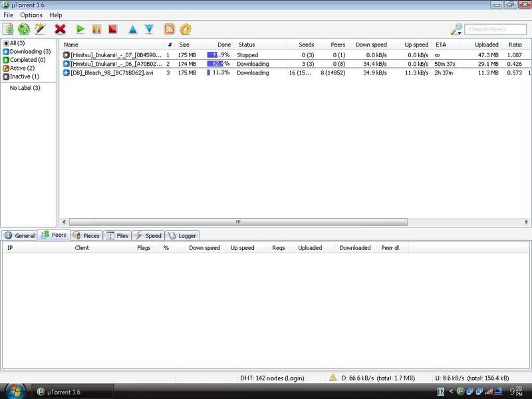Click the DHT 142 nodes status
This screenshot has width=532, height=399.
272,378
